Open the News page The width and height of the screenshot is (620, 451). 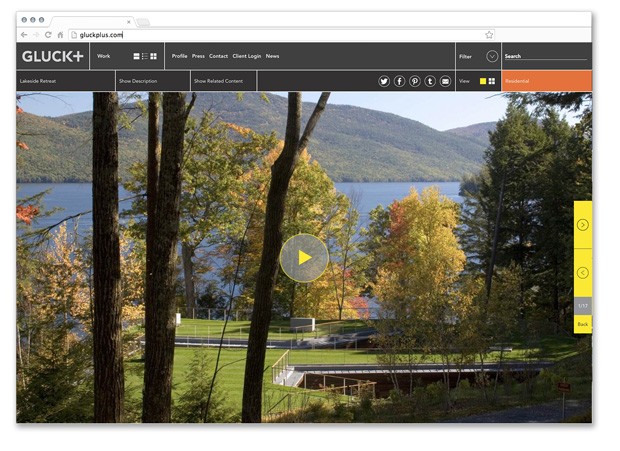click(272, 56)
